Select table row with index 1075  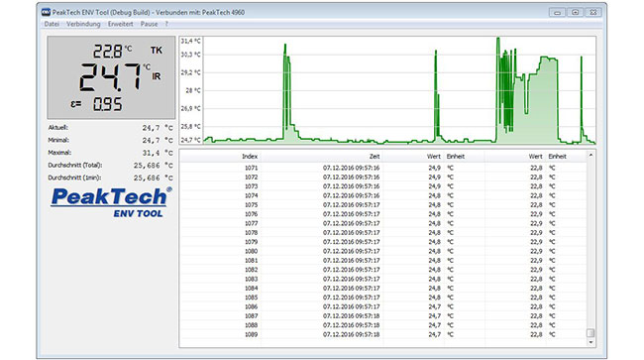coord(383,204)
